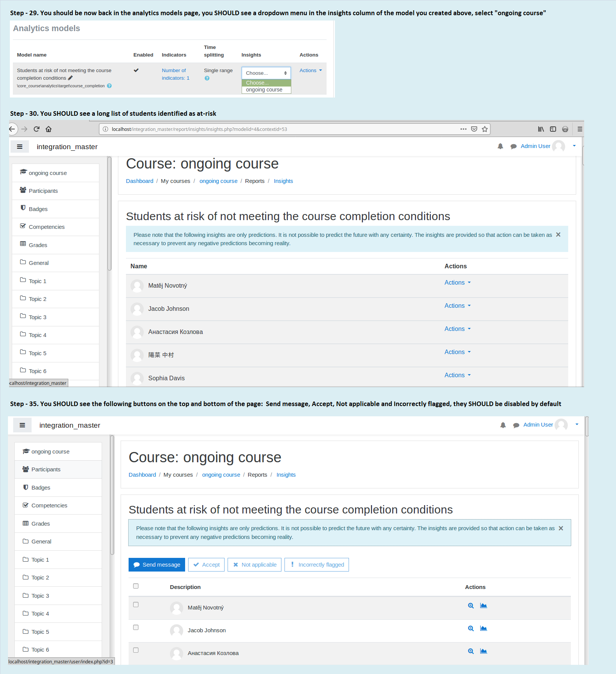
Task: Open Topic 3 in upper sidebar
Action: [x=55, y=317]
